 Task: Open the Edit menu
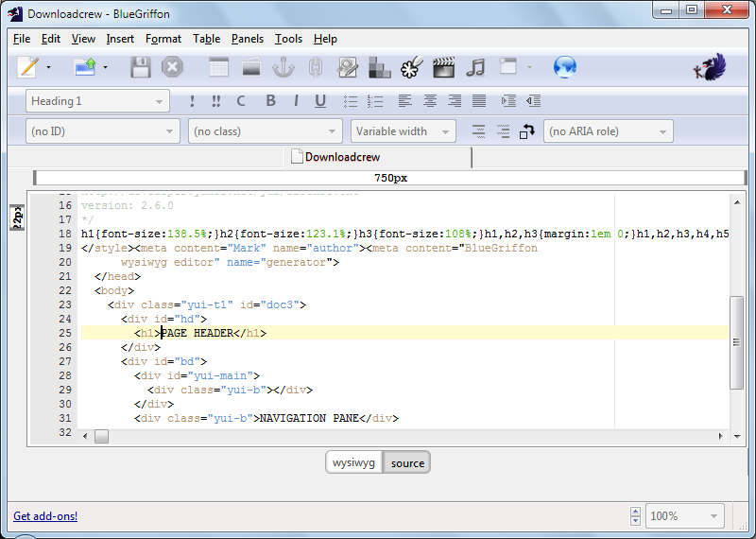point(51,39)
